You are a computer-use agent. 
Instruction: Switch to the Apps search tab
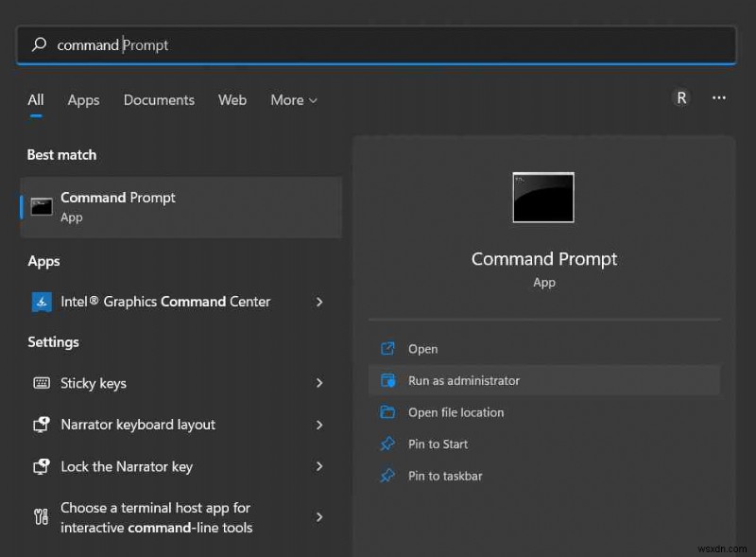83,99
